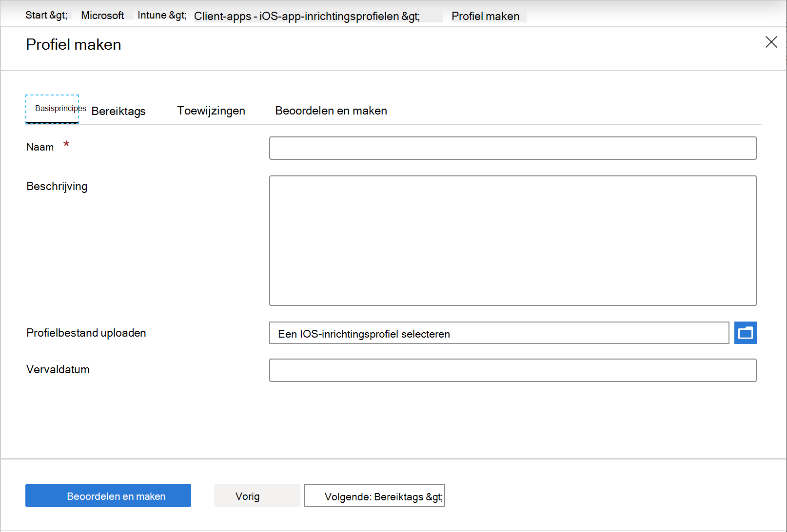
Task: Go to Beoordelen en maken tab
Action: 331,111
